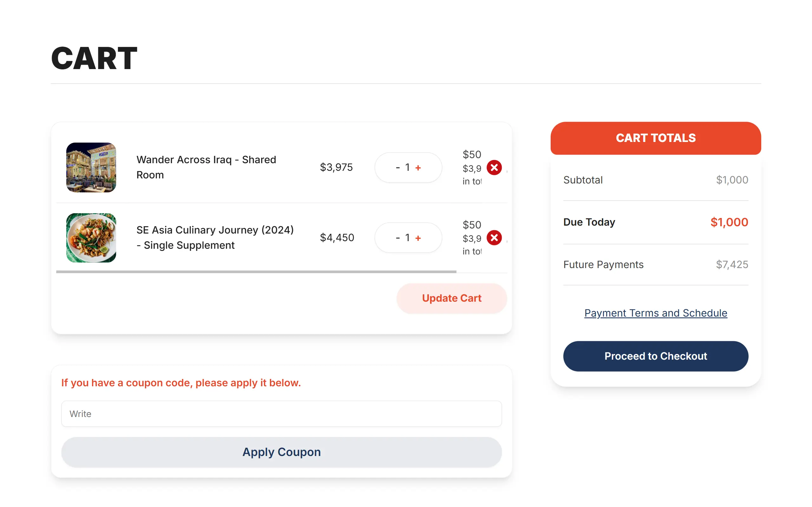Click the CART TOTALS header
Image resolution: width=812 pixels, height=507 pixels.
655,138
